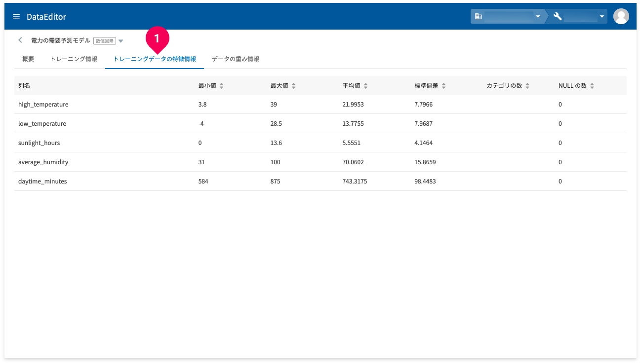The width and height of the screenshot is (641, 364).
Task: Click the 列名 column header
Action: pyautogui.click(x=24, y=86)
